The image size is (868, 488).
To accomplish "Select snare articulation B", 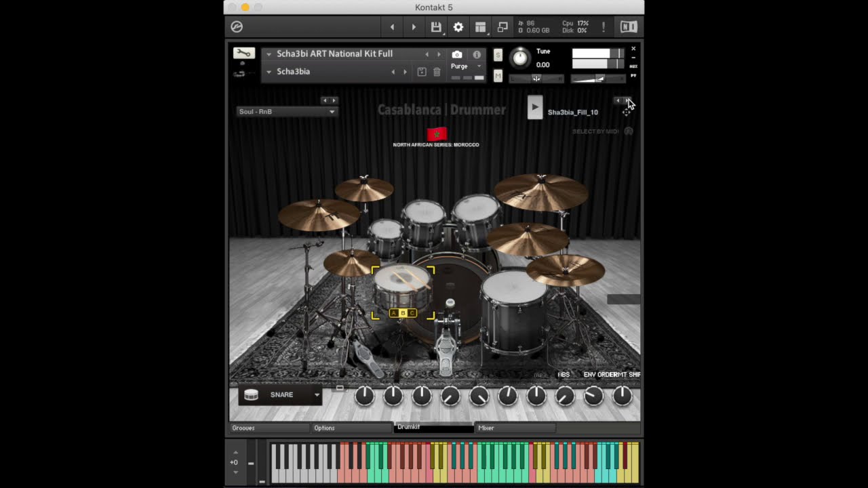I will 403,313.
